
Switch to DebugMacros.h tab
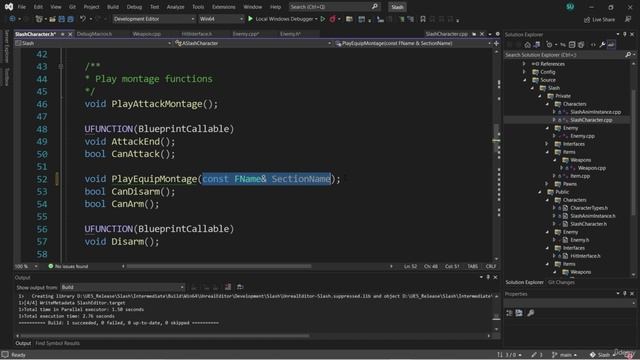pos(94,34)
